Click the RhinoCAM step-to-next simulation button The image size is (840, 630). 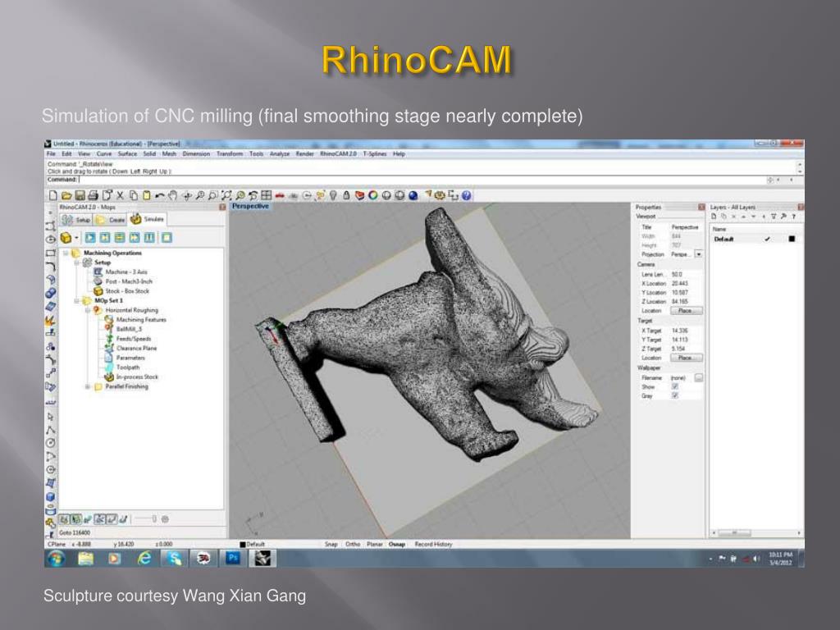coord(105,237)
